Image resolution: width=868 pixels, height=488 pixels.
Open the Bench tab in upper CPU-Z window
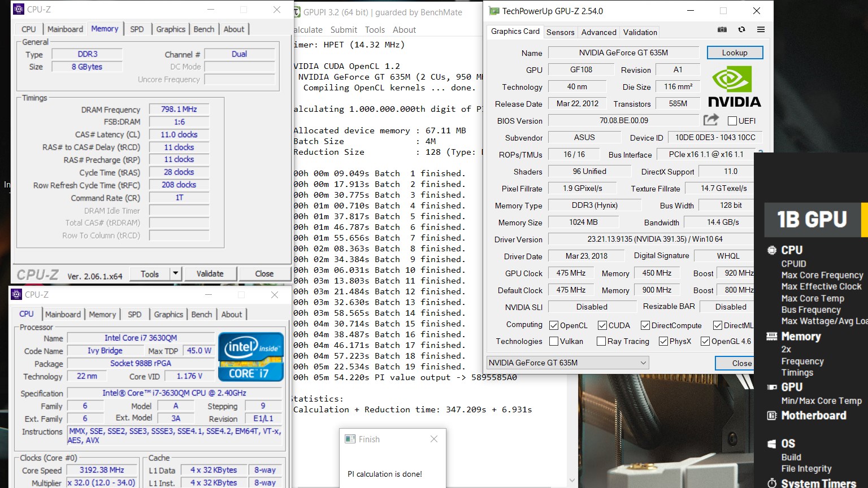204,29
